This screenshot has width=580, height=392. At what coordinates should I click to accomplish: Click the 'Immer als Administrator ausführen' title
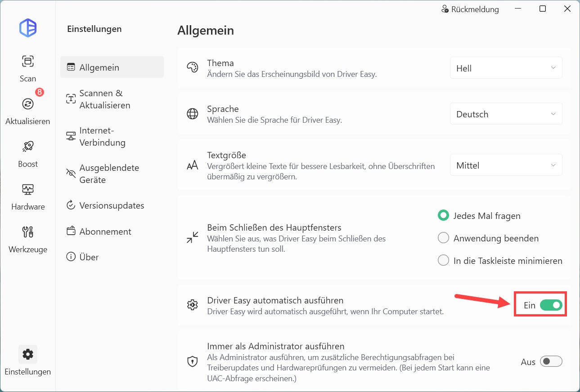tap(276, 346)
